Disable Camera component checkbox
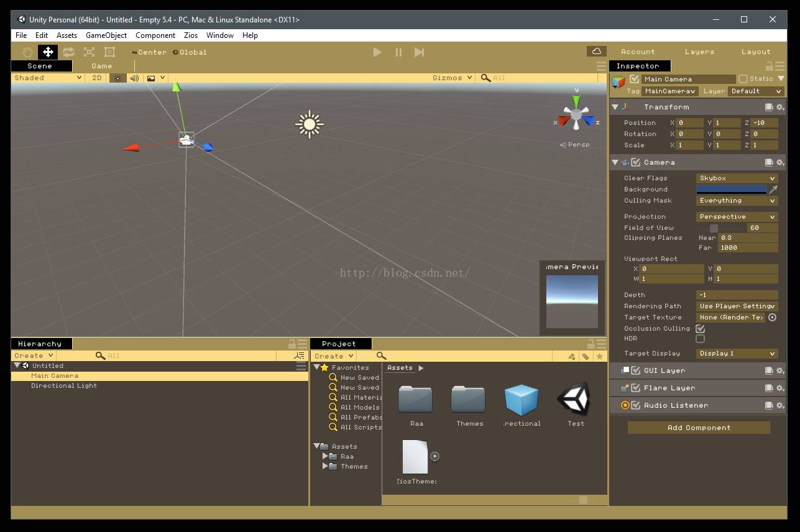The height and width of the screenshot is (532, 800). pyautogui.click(x=635, y=162)
